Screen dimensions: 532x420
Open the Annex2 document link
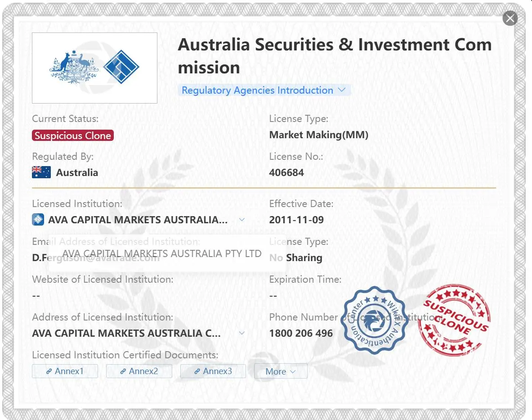click(x=139, y=371)
